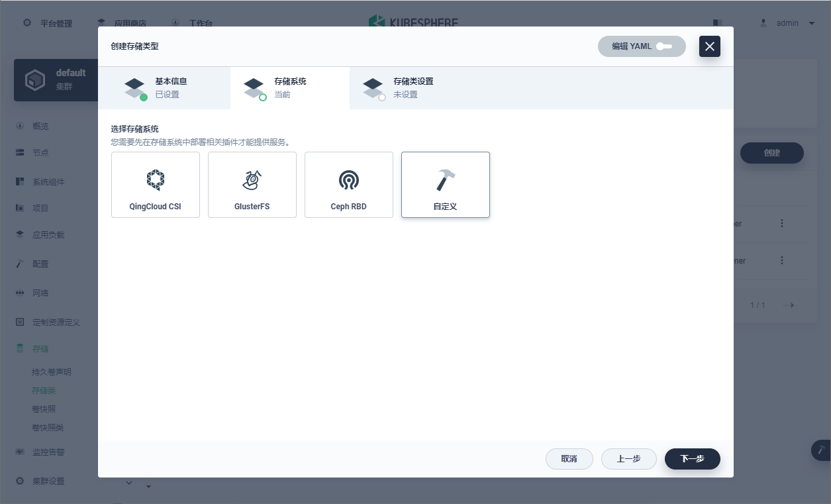Select the 自定义 custom storage card
The width and height of the screenshot is (831, 504).
tap(446, 185)
